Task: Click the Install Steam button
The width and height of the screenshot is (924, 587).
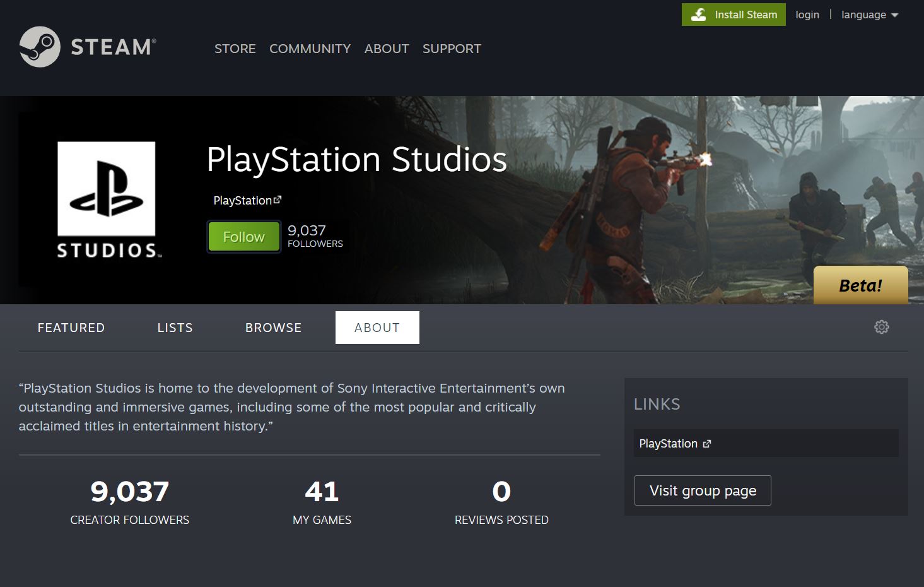Action: [x=734, y=15]
